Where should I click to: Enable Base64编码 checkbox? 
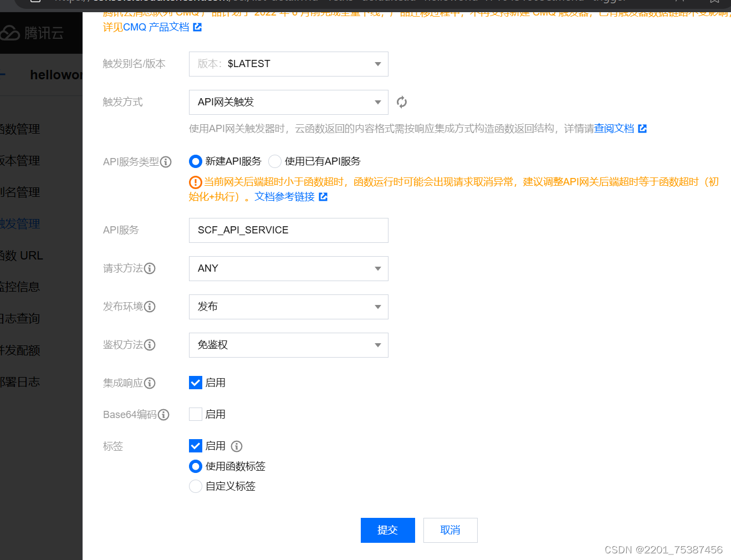tap(196, 414)
